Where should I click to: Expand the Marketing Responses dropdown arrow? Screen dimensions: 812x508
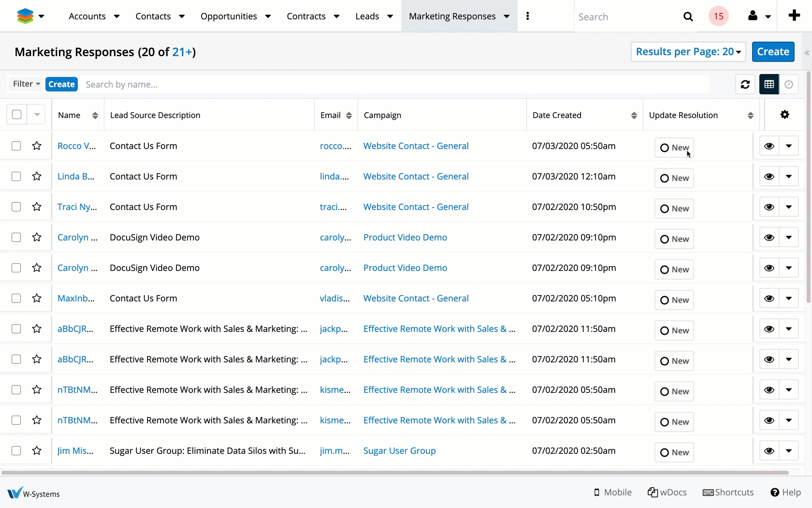coord(507,16)
